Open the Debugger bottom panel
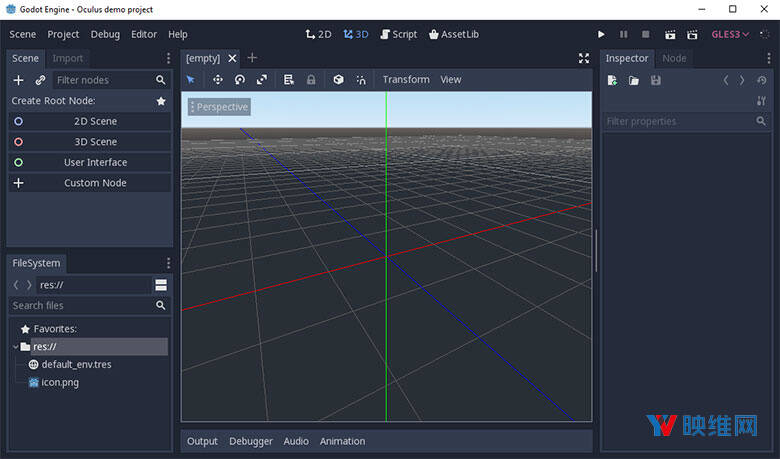The width and height of the screenshot is (780, 459). [x=250, y=441]
